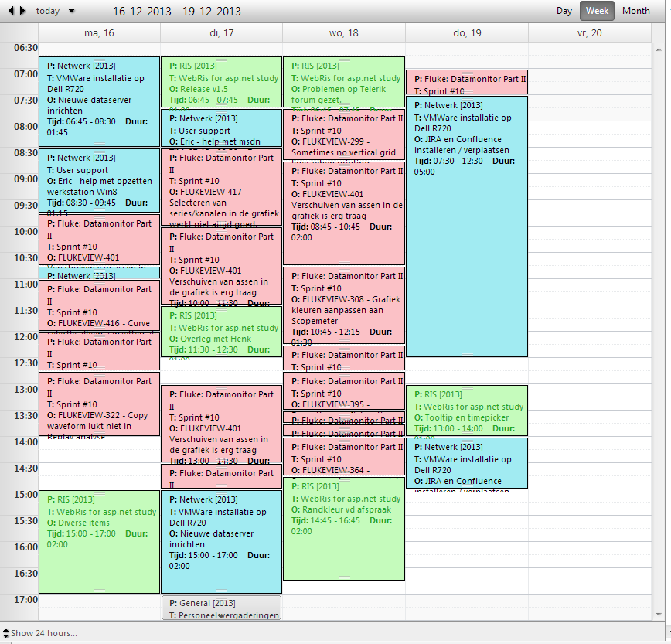Open 'Problemen op Telerik forum gezet' appointment
Viewport: 671px width, 644px height.
coord(344,82)
